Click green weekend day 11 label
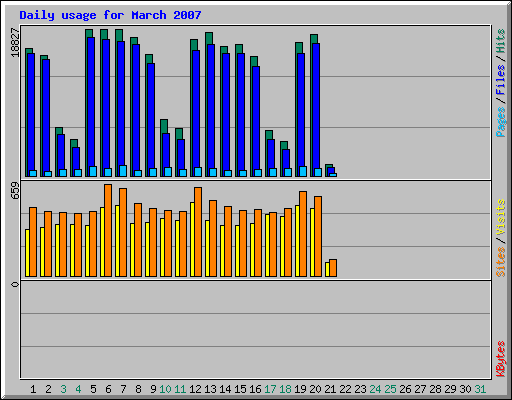 pos(180,389)
